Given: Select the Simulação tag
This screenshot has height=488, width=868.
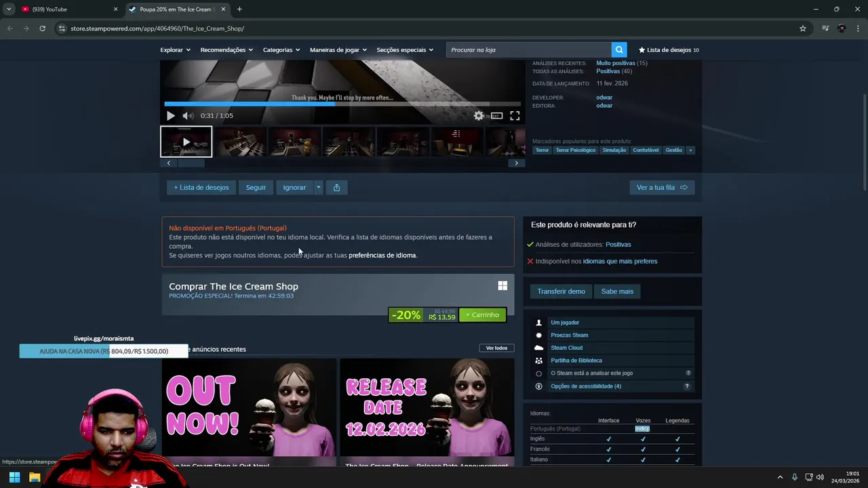Looking at the screenshot, I should [x=614, y=150].
